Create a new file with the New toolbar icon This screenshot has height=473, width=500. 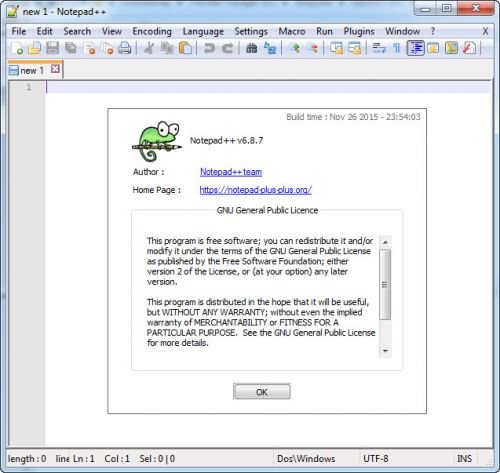[17, 48]
